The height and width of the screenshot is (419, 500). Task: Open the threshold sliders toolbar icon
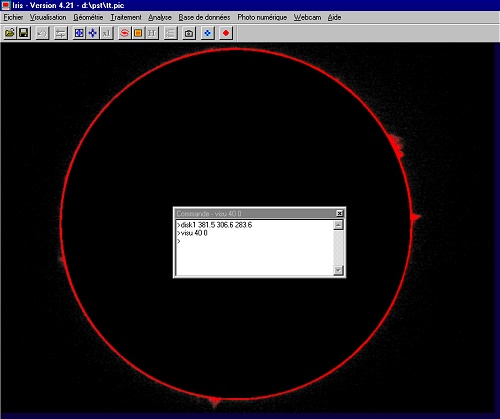pyautogui.click(x=60, y=33)
